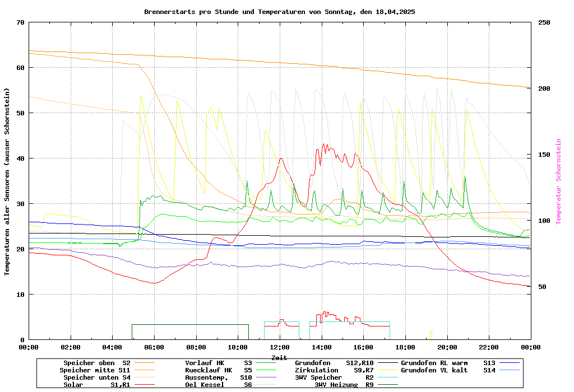The width and height of the screenshot is (574, 392).
Task: Click the Vorlauf HK S3 legend entry
Action: [219, 363]
